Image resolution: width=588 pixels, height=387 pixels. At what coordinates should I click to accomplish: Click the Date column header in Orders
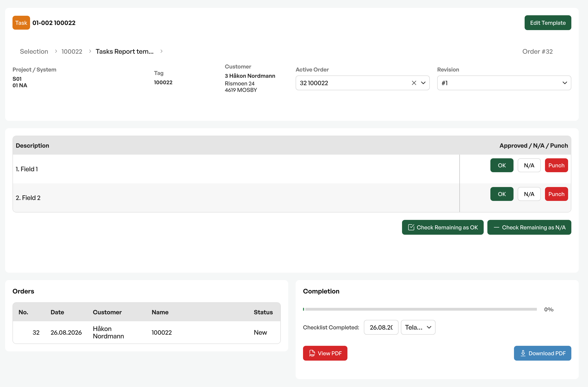(57, 312)
